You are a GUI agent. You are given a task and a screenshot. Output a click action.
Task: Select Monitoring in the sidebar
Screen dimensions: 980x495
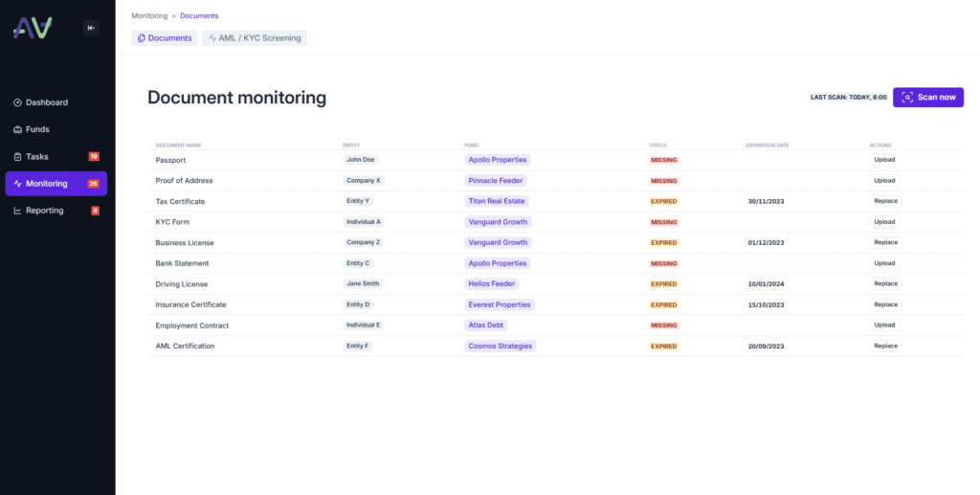click(46, 184)
